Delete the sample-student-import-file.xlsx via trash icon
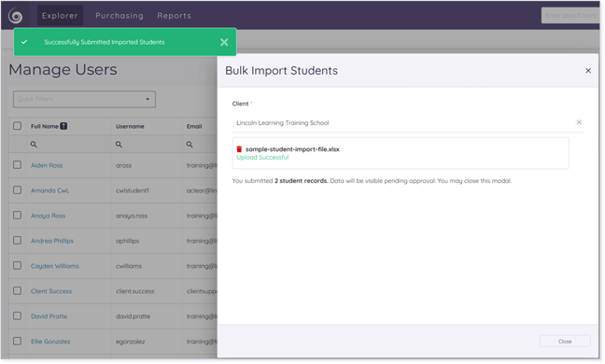Viewport: 605px width, 364px height. tap(239, 148)
